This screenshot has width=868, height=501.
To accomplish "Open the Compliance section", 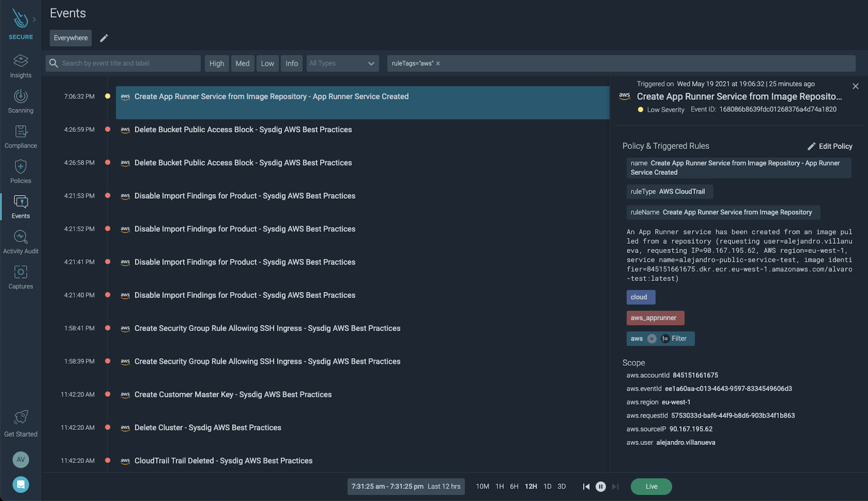I will click(x=20, y=137).
